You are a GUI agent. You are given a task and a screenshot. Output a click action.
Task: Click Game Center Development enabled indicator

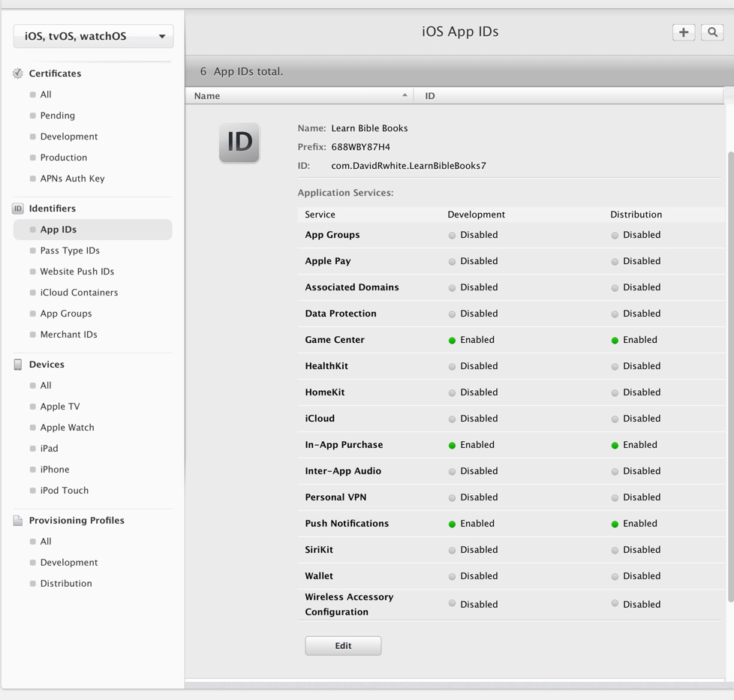pos(452,341)
